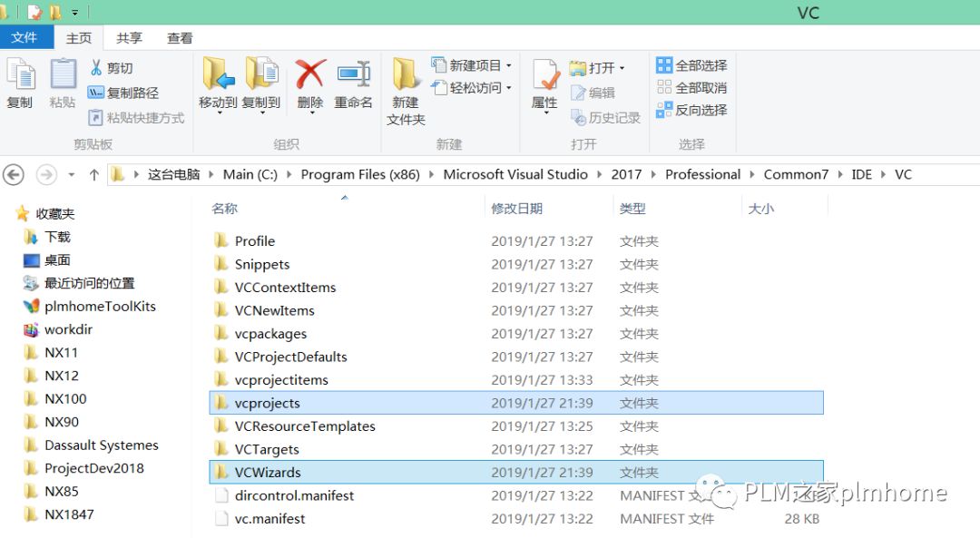Open Copy to (复制到) button
980x538 pixels.
261,84
